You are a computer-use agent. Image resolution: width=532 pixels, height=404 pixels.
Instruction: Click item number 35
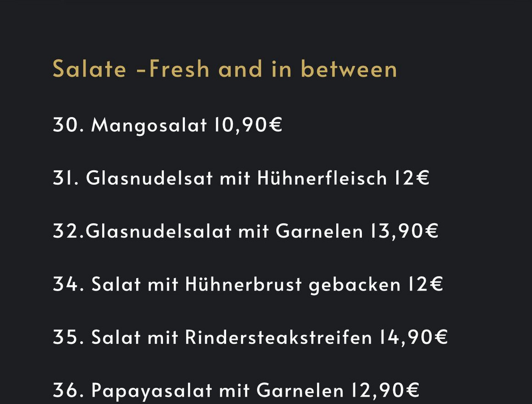tap(68, 337)
